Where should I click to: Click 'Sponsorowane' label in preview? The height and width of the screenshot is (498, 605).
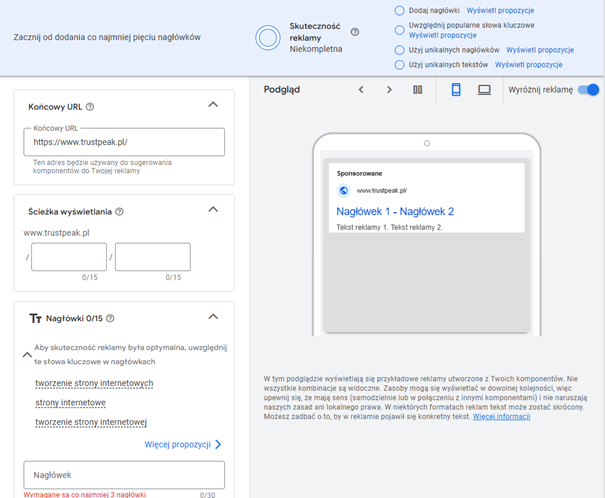pyautogui.click(x=359, y=174)
